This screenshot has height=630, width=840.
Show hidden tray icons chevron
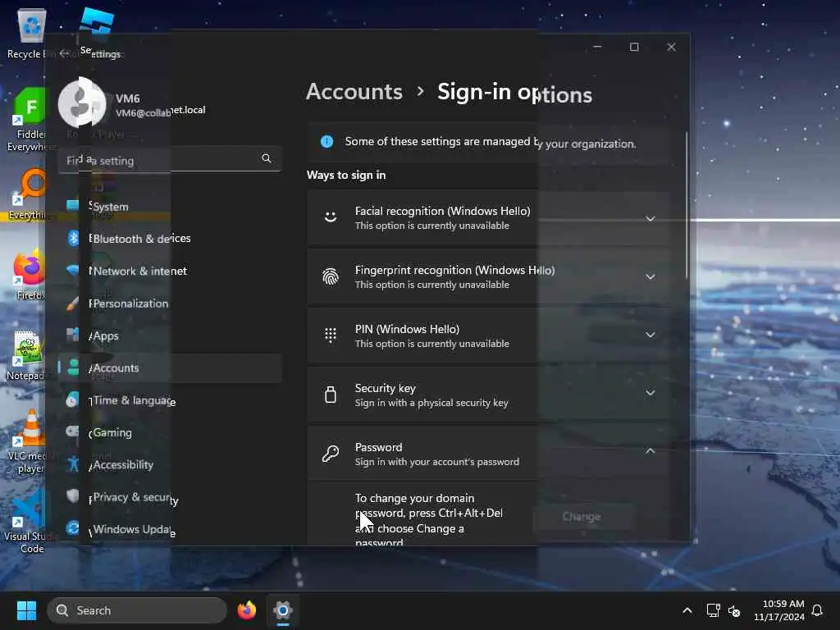click(x=687, y=610)
